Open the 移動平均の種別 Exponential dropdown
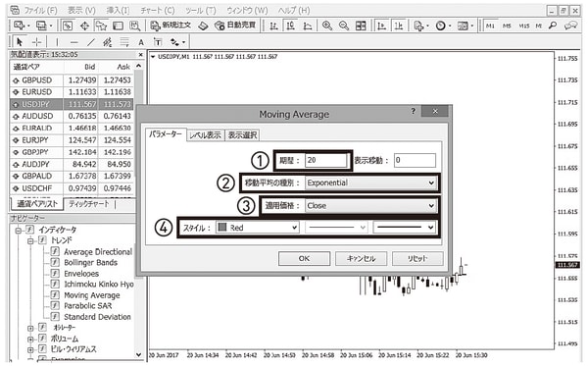The image size is (588, 366). click(370, 183)
